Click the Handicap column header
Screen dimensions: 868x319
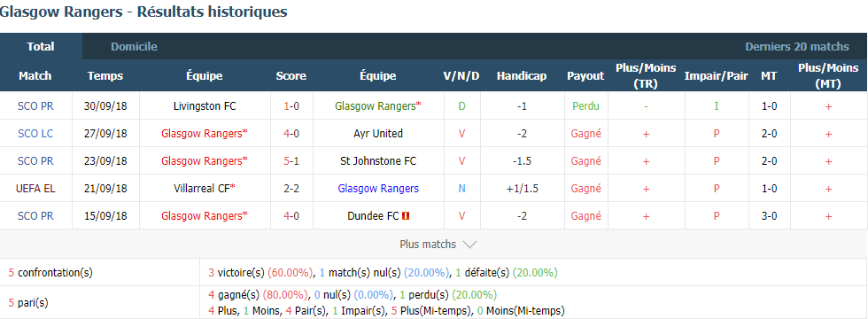[522, 76]
